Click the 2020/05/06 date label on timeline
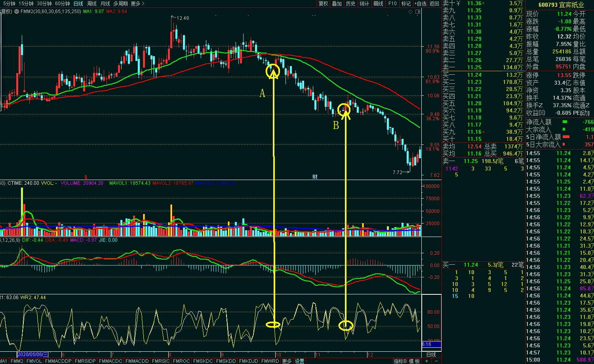Image resolution: width=594 pixels, height=364 pixels. [x=33, y=355]
